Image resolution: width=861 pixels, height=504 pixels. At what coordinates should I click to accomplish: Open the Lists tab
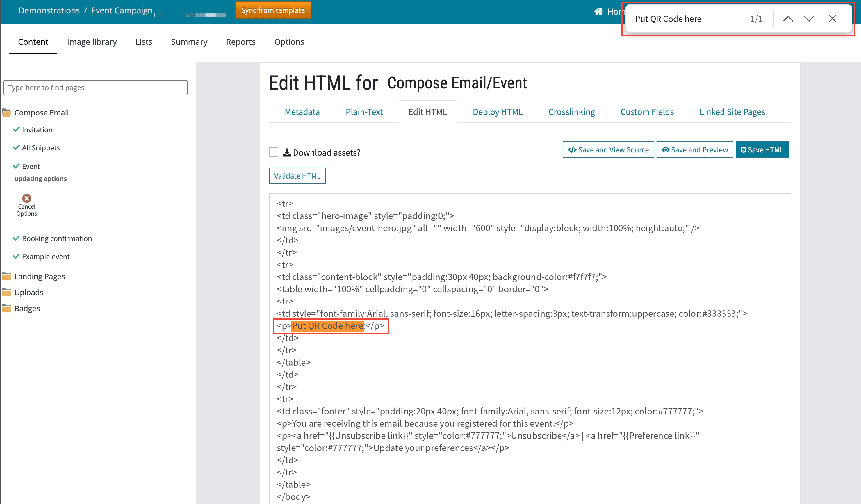pyautogui.click(x=144, y=42)
